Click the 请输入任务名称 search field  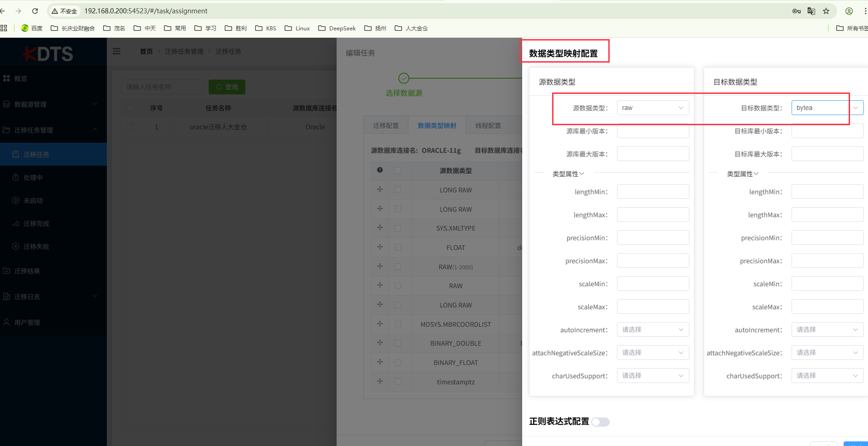point(162,87)
